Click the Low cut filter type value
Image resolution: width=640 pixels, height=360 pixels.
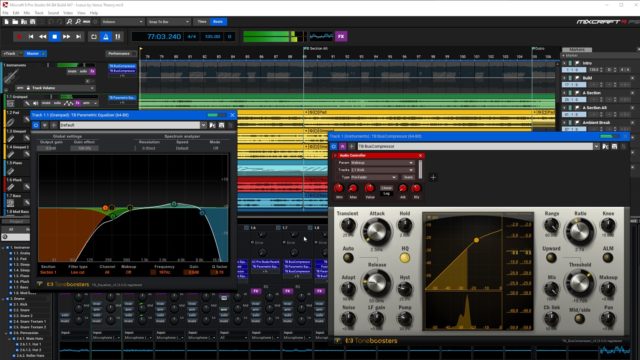pyautogui.click(x=77, y=272)
